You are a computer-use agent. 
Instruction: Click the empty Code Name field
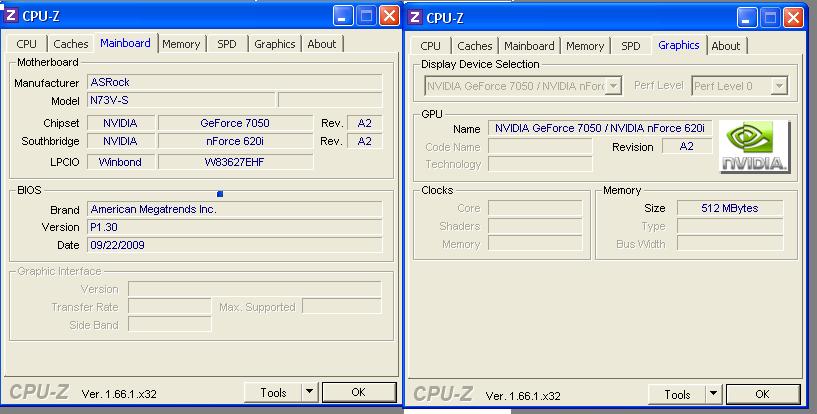(540, 146)
